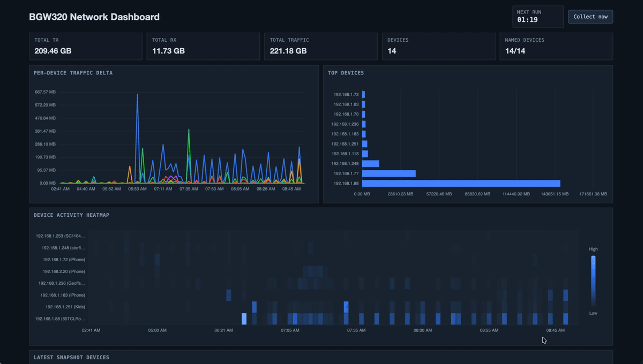Click the longest bar for 192.168.1.88

461,183
